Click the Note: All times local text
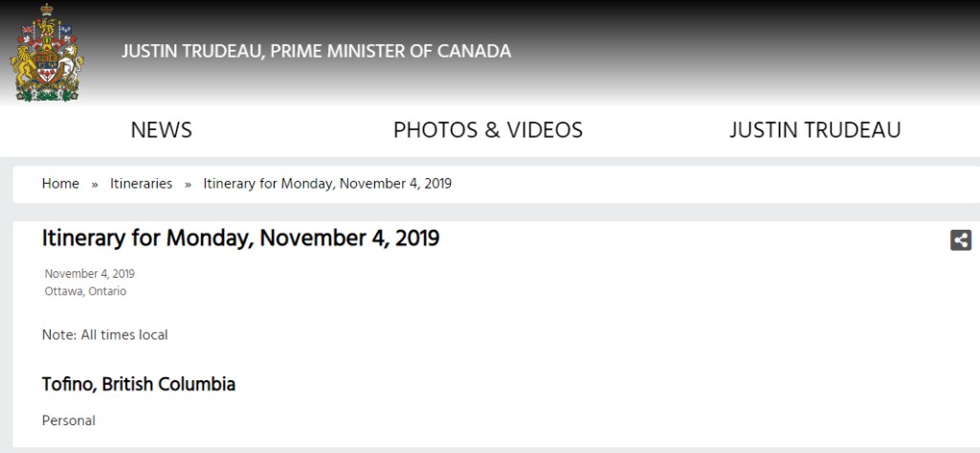Image resolution: width=980 pixels, height=453 pixels. point(105,335)
